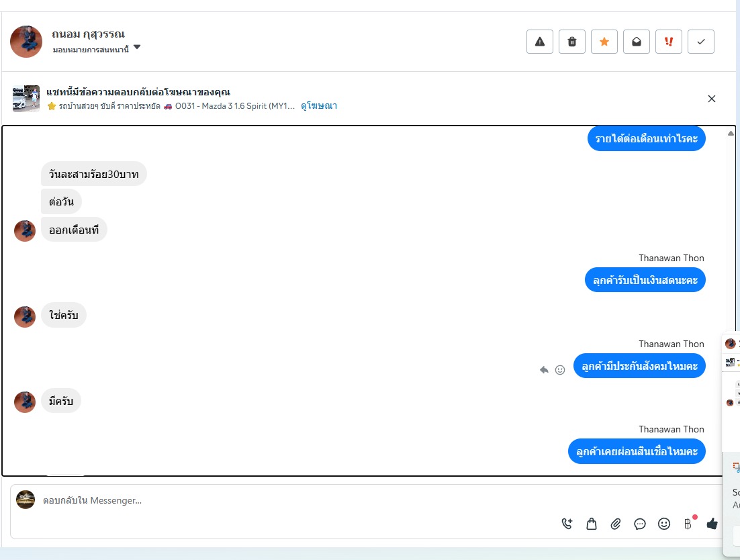Screen dimensions: 740x560
Task: Click the scrollbar up arrow in chat
Action: click(731, 134)
